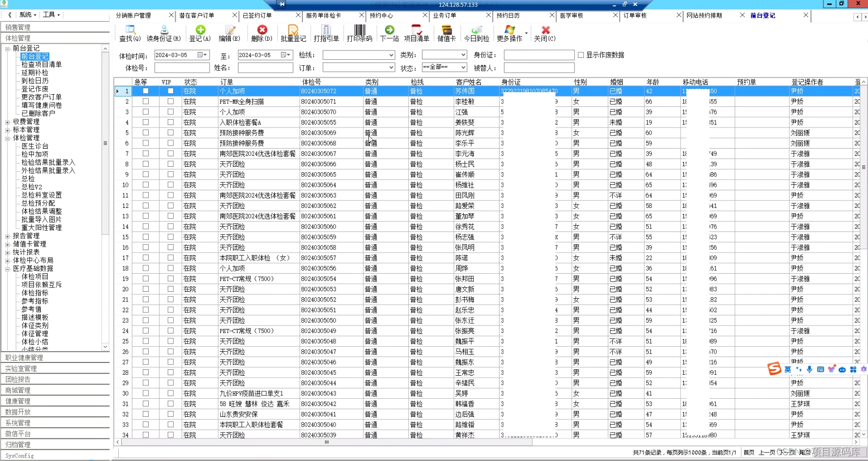Open the 销售管理 sidebar section

click(x=55, y=27)
